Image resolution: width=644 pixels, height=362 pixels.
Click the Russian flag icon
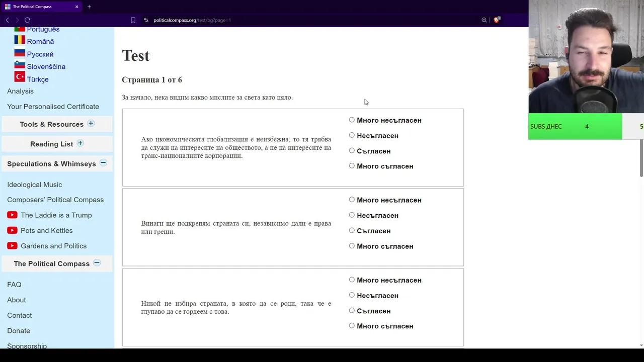pyautogui.click(x=20, y=53)
